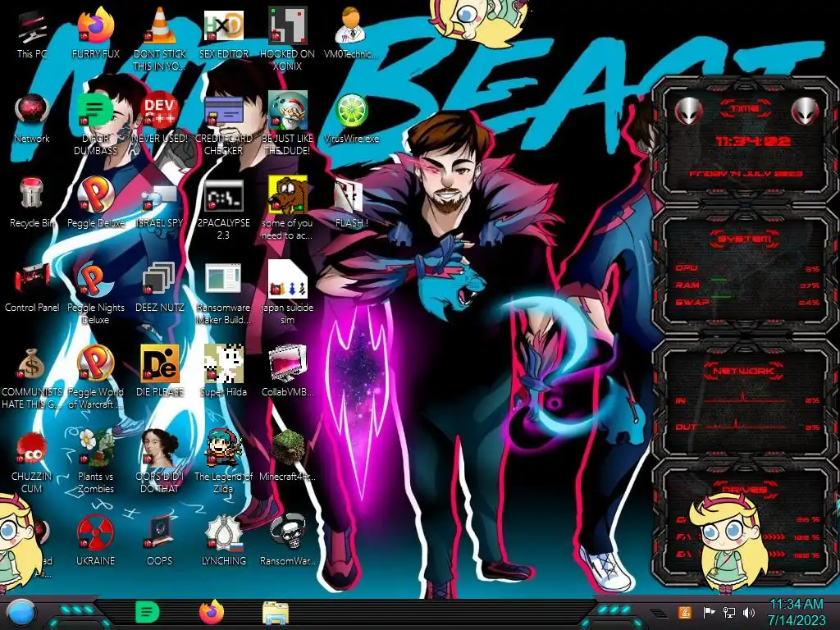The image size is (840, 630).
Task: Open the 2PACALYPSE 2.3 console icon
Action: click(x=224, y=209)
